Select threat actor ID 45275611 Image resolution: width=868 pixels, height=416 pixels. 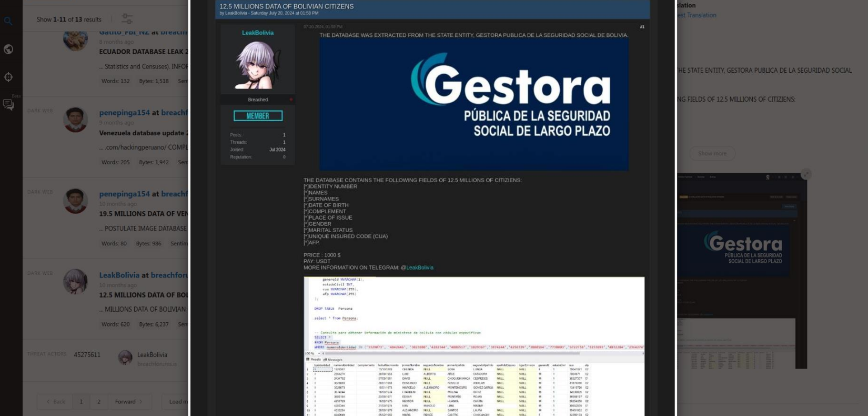click(87, 355)
